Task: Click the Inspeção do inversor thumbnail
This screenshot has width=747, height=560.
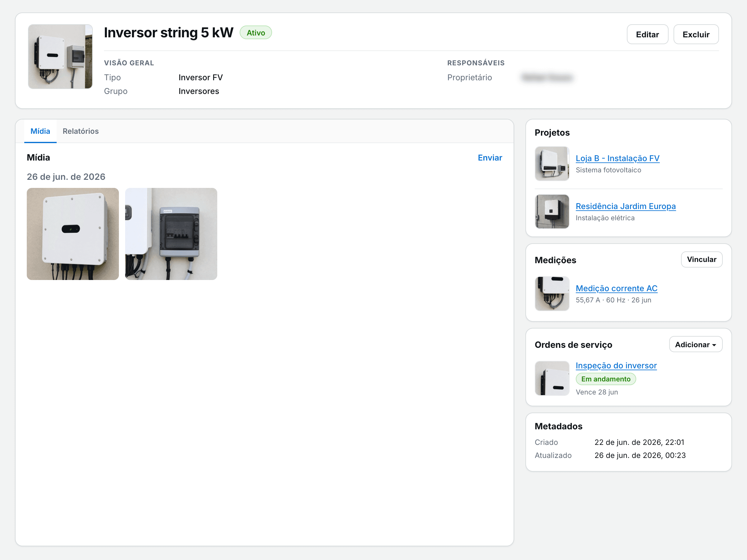Action: click(552, 378)
